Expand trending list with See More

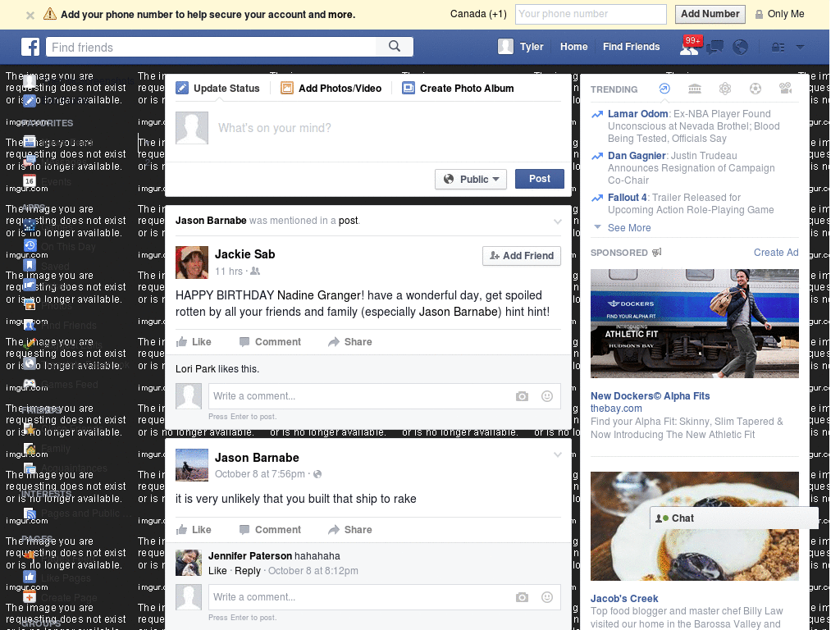pyautogui.click(x=629, y=228)
